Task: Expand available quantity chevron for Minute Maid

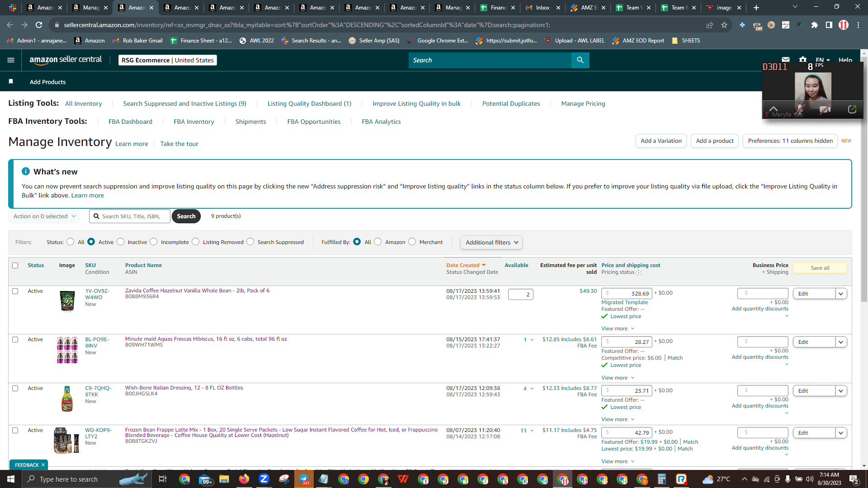Action: pos(532,340)
